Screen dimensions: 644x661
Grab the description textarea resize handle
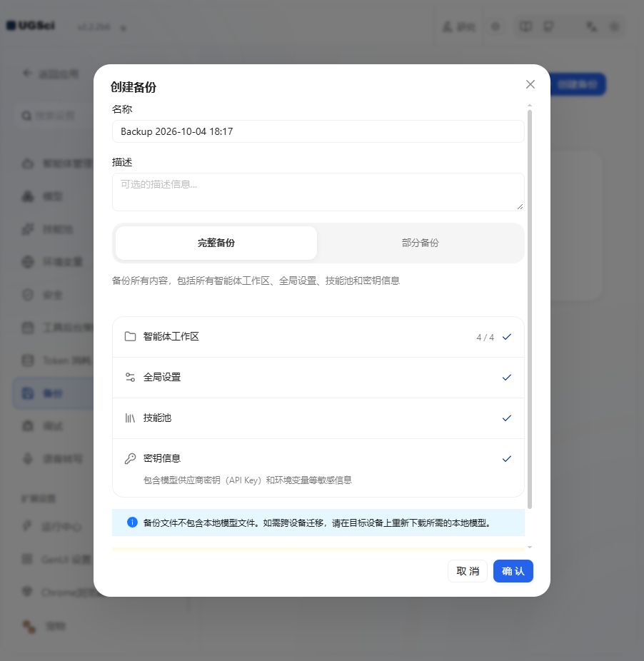pos(520,206)
